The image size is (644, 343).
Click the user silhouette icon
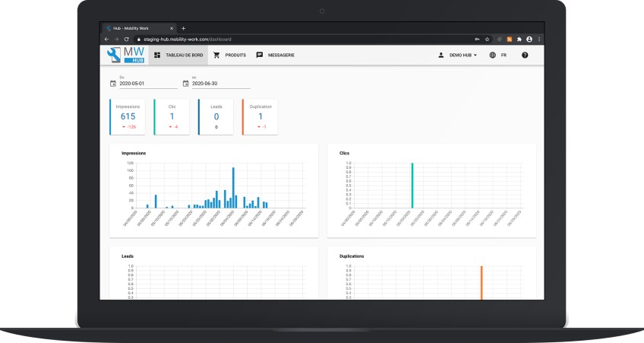point(440,55)
